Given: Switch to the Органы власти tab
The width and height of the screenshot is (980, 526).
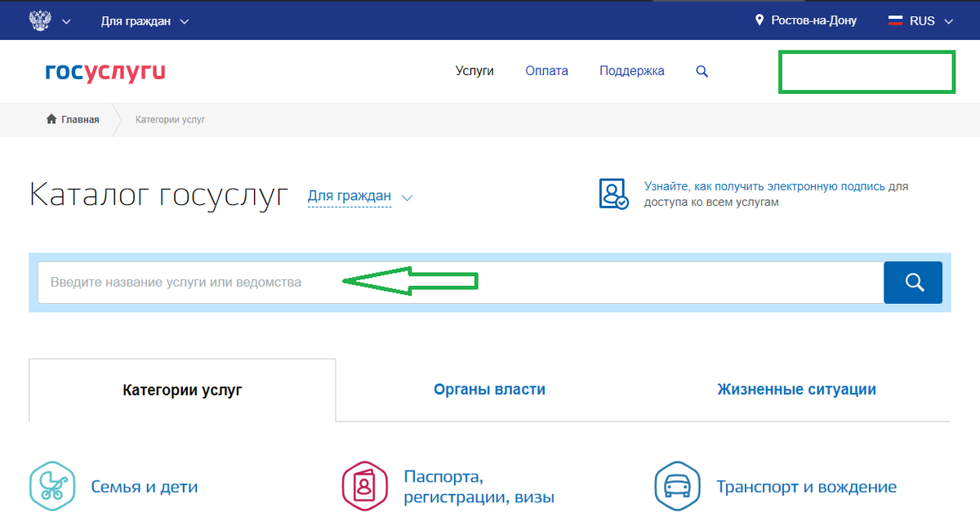Looking at the screenshot, I should [x=489, y=390].
